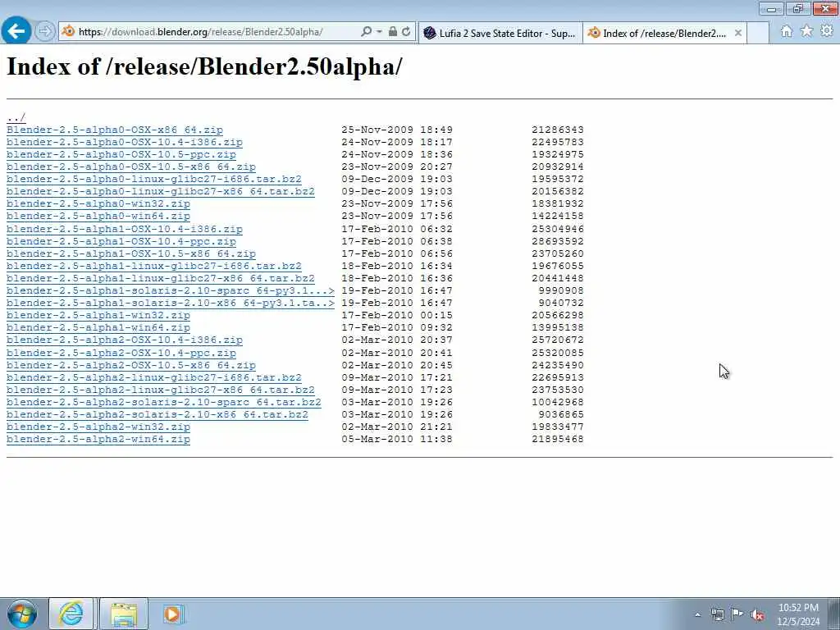Open the parent directory ../ link
840x630 pixels.
[16, 117]
